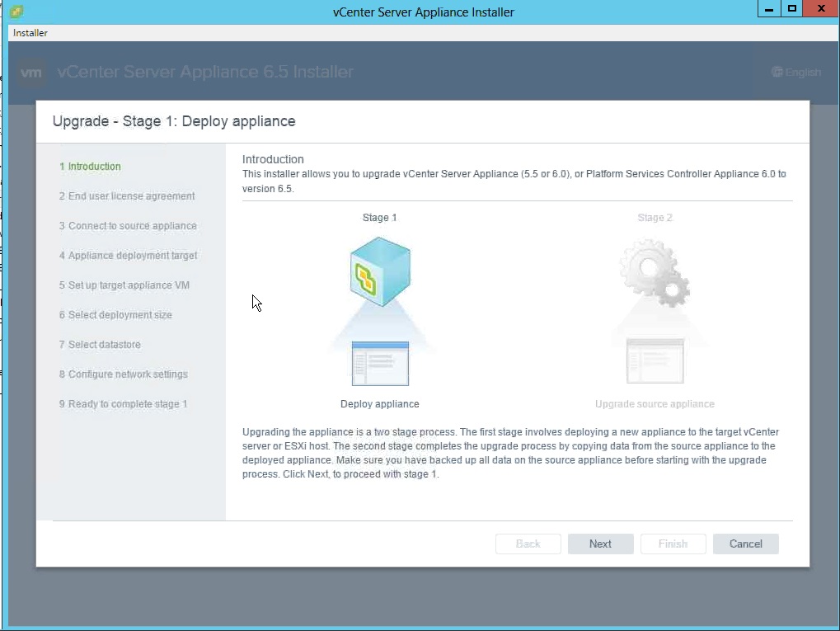The image size is (840, 631).
Task: Maximize the installer window
Action: (791, 9)
